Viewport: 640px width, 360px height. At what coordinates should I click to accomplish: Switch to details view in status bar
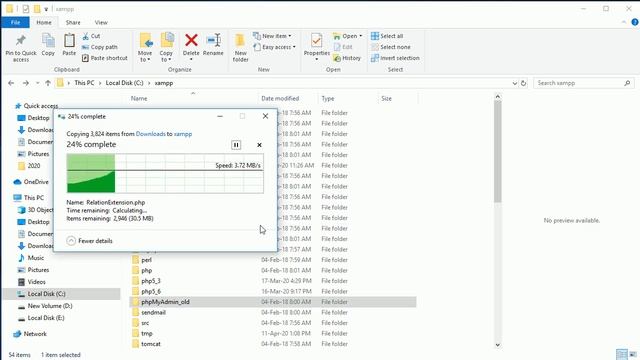[x=622, y=354]
